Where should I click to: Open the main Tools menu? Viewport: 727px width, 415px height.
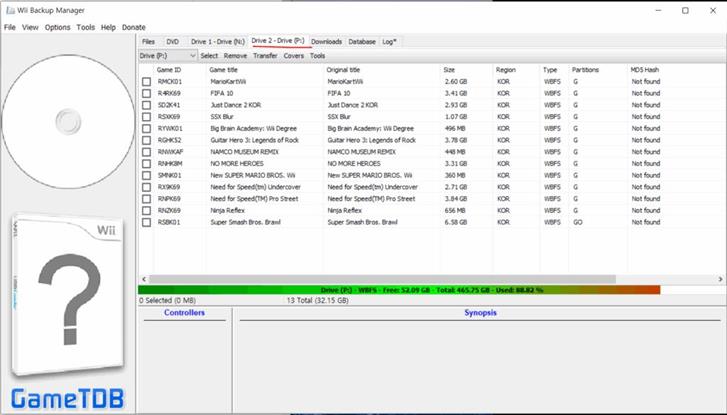85,27
